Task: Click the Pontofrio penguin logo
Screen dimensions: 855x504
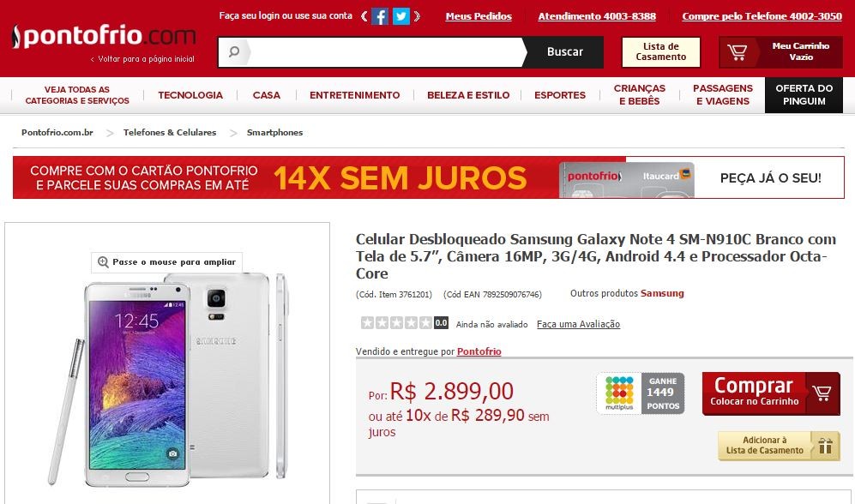Action: click(16, 37)
